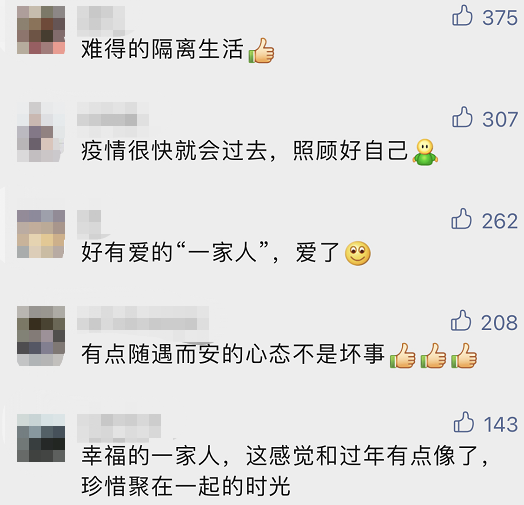Like the comment with 375 likes
This screenshot has height=505, width=524.
(x=462, y=15)
